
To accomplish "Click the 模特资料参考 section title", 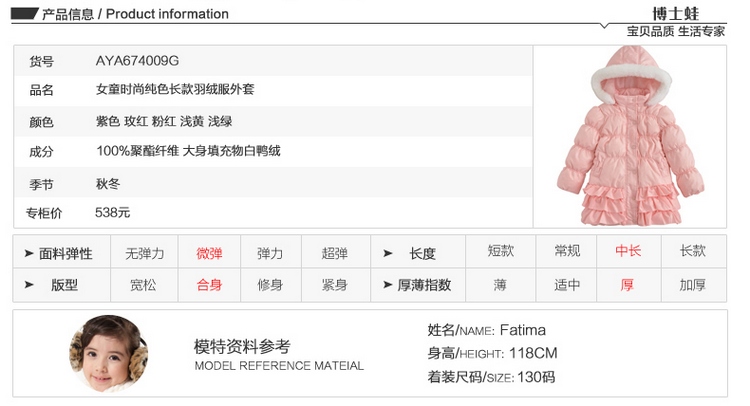I will [x=242, y=346].
